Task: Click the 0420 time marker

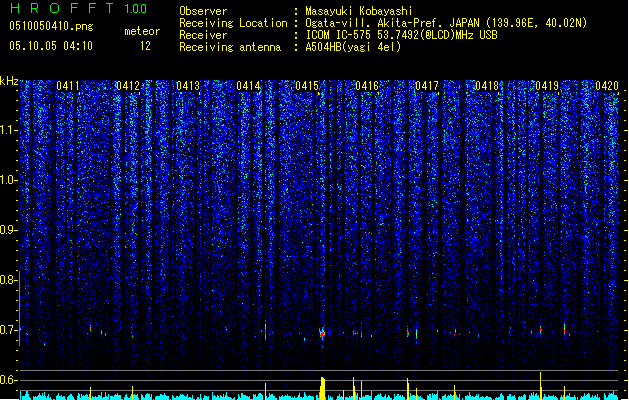Action: [607, 86]
